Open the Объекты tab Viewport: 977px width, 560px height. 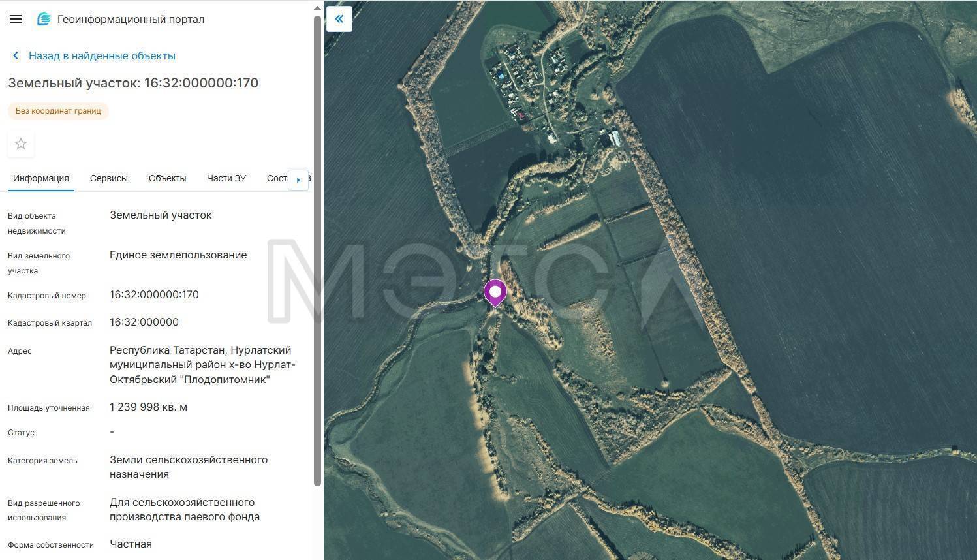point(167,178)
